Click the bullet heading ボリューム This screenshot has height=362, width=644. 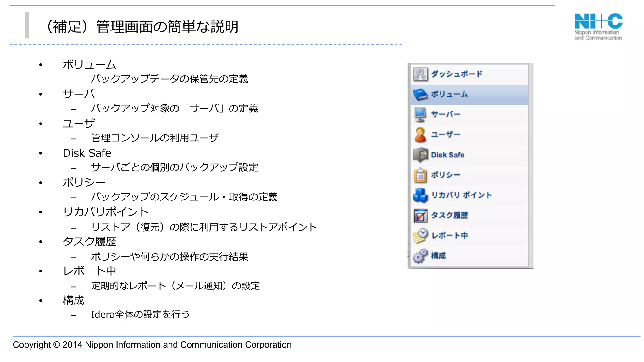(90, 65)
